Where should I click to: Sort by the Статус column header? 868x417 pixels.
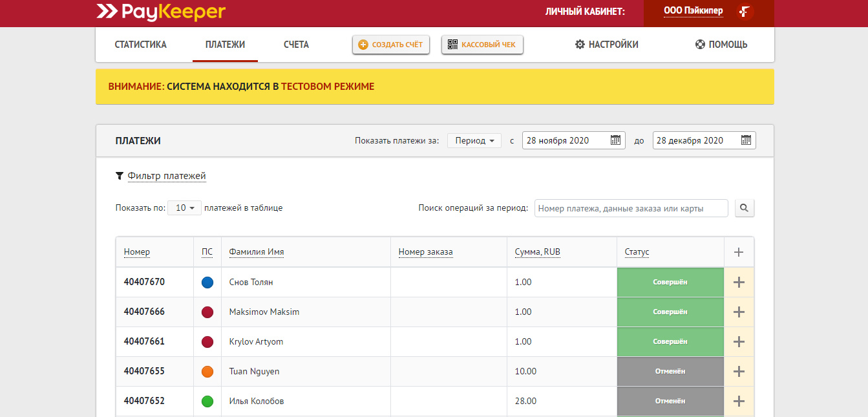637,252
